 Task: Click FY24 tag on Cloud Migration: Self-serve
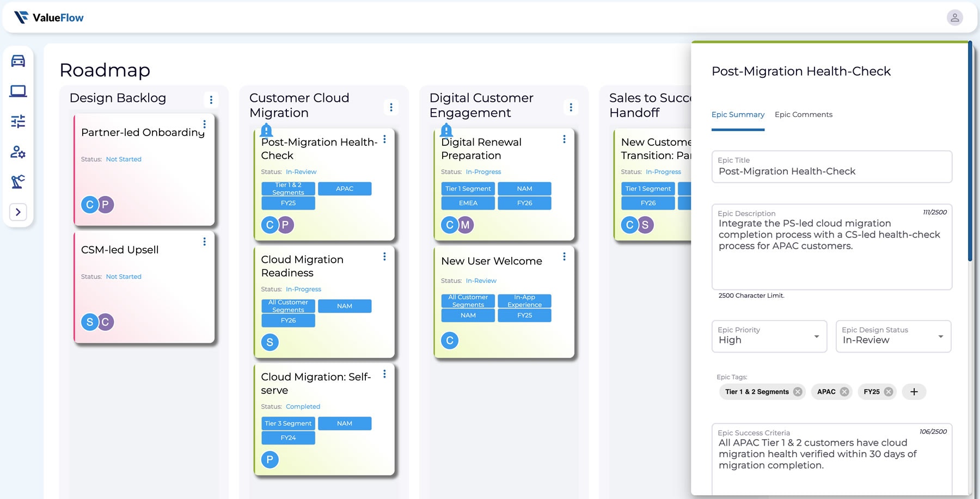[288, 438]
